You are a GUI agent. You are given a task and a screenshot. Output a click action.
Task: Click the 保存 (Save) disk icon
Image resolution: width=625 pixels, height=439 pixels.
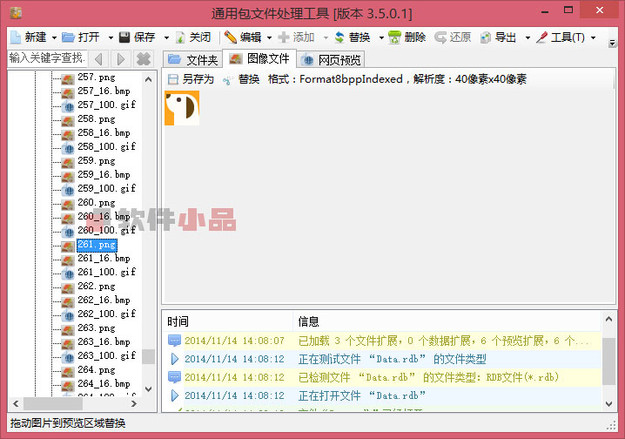click(124, 37)
